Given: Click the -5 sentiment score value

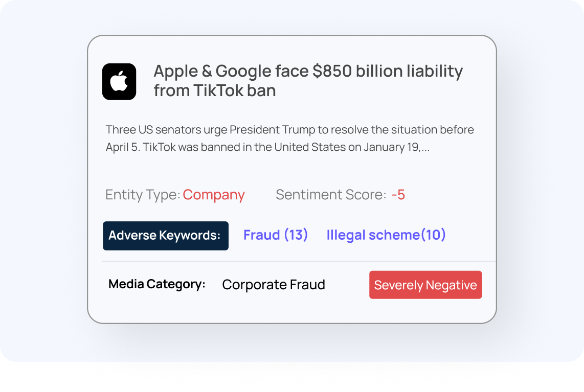Looking at the screenshot, I should click(398, 195).
